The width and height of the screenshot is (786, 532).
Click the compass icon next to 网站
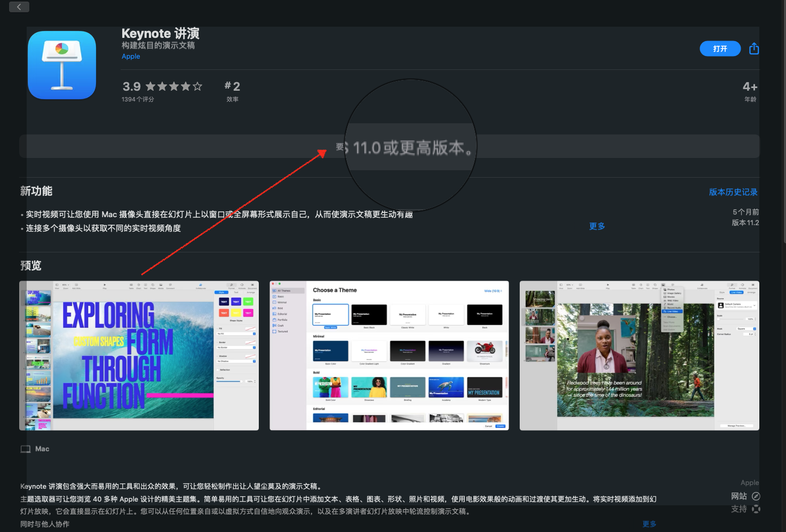[756, 496]
